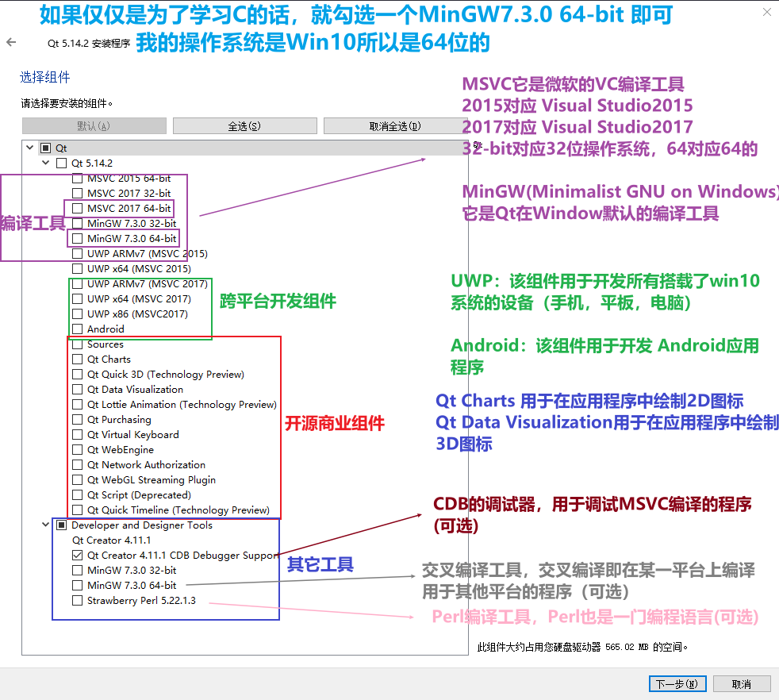Check UWP x86 (MSVC2017)
Screen dimensions: 779x700
point(78,313)
